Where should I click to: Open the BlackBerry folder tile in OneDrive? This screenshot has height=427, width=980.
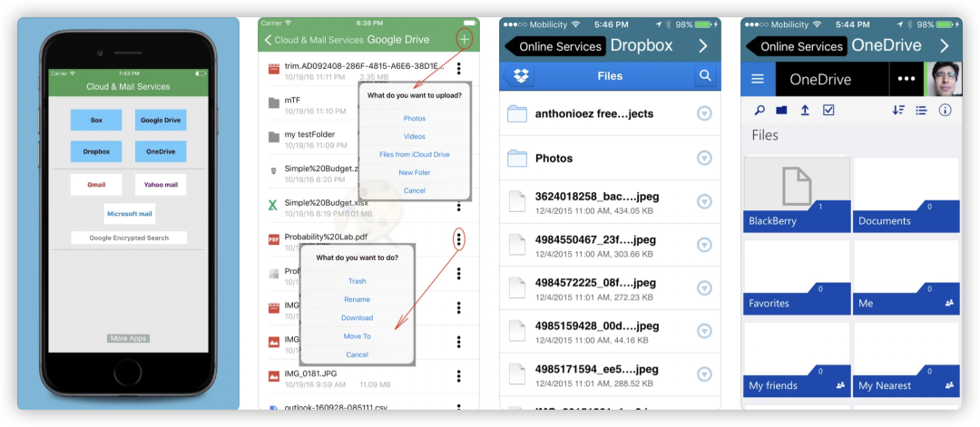[x=797, y=194]
